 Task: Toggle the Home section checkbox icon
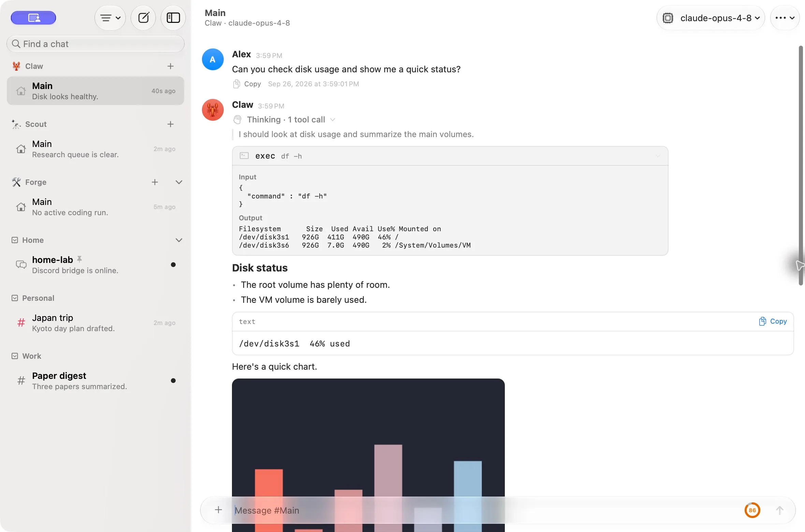(x=15, y=240)
